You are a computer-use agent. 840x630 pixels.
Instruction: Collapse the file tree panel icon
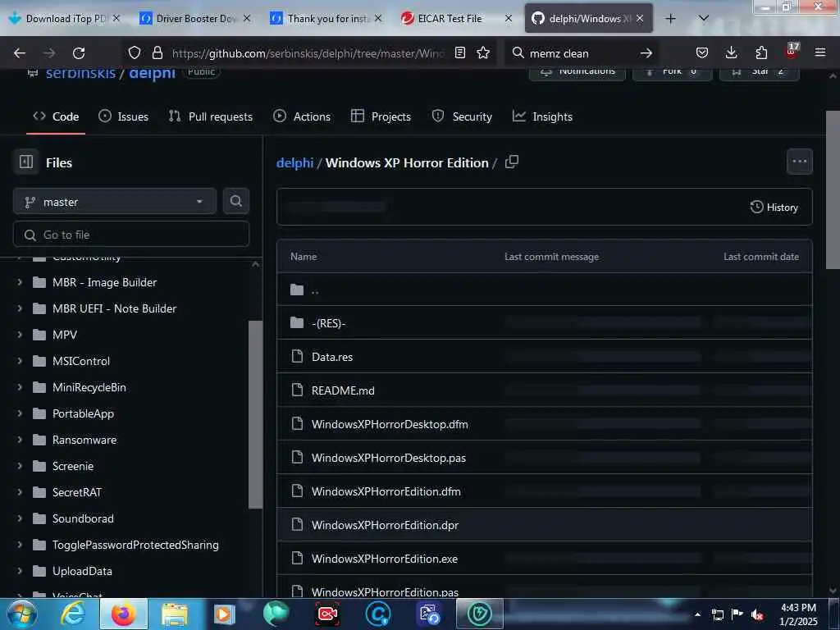click(26, 162)
